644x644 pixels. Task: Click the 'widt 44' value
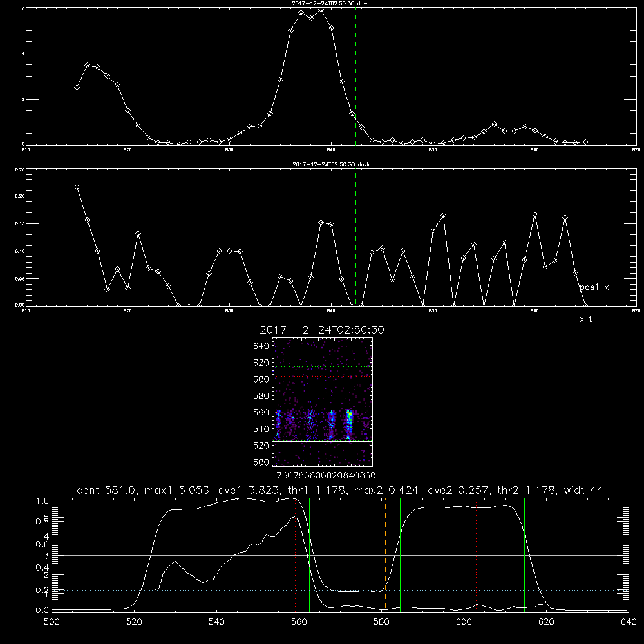(583, 490)
